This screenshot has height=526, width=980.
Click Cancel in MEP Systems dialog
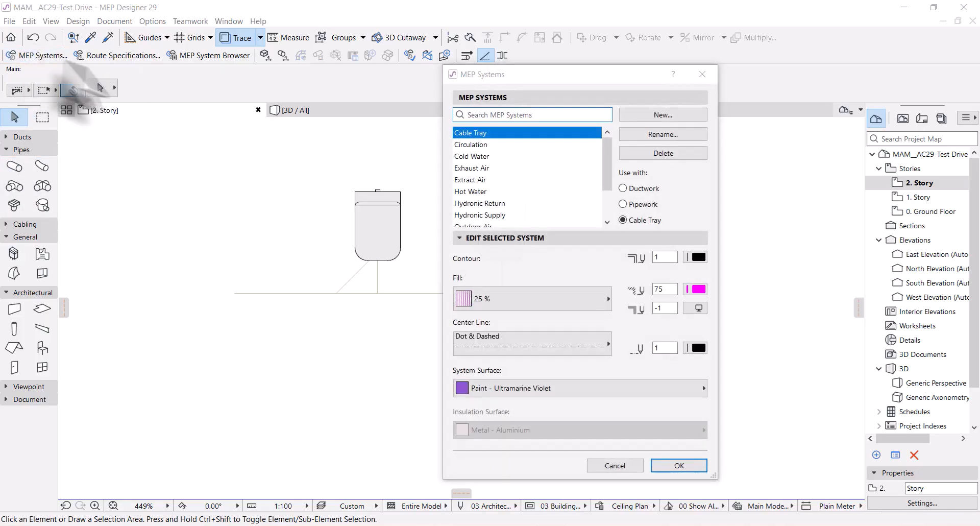tap(615, 465)
